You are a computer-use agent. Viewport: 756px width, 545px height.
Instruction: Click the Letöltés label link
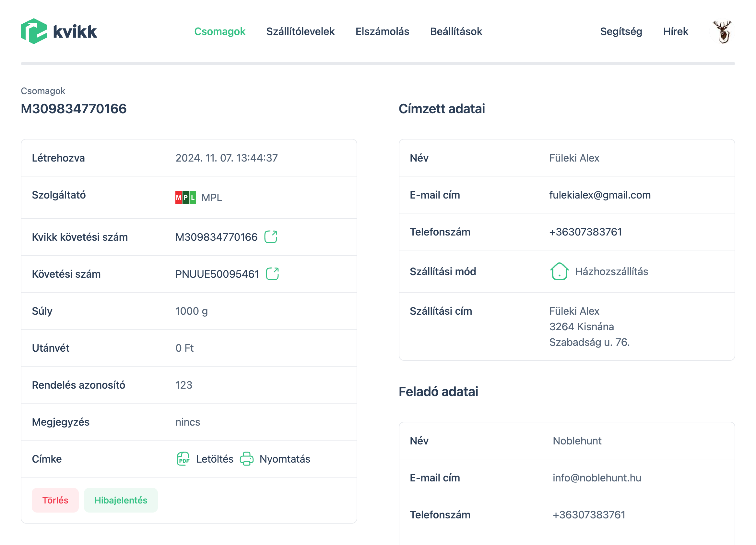point(214,459)
